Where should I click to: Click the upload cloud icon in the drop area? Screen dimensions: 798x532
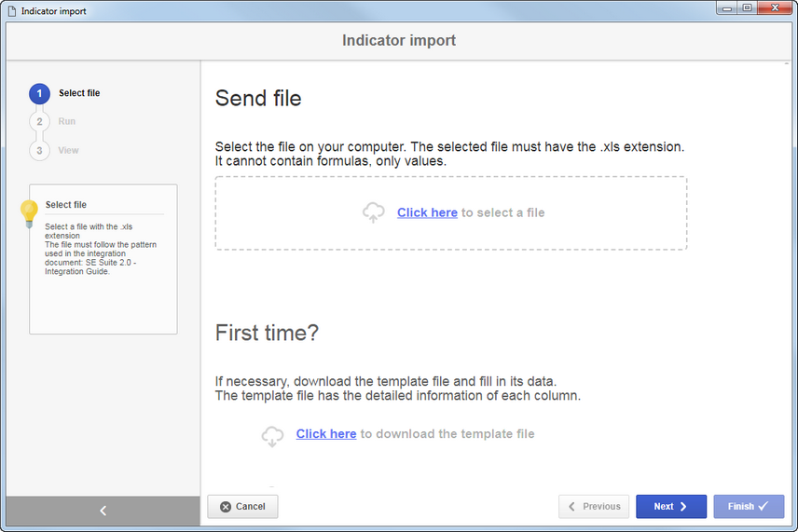(x=373, y=212)
